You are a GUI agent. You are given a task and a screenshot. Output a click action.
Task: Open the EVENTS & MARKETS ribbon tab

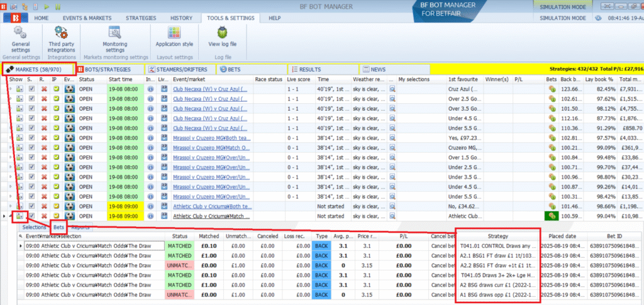point(87,18)
